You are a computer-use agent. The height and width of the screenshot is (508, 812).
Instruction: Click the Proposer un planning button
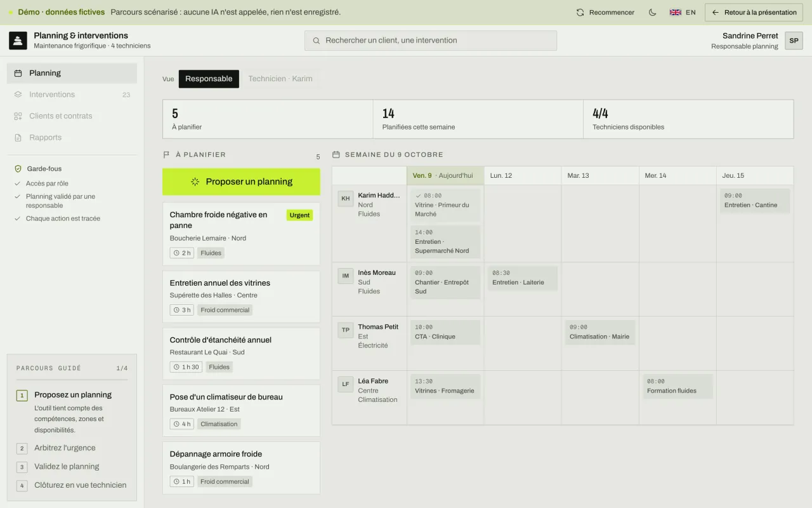(241, 182)
